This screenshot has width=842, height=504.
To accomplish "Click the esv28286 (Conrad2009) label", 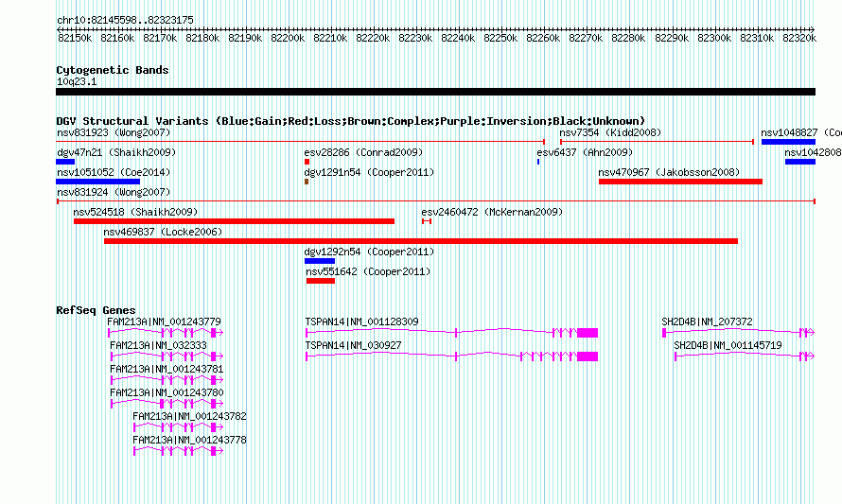I will coord(363,152).
